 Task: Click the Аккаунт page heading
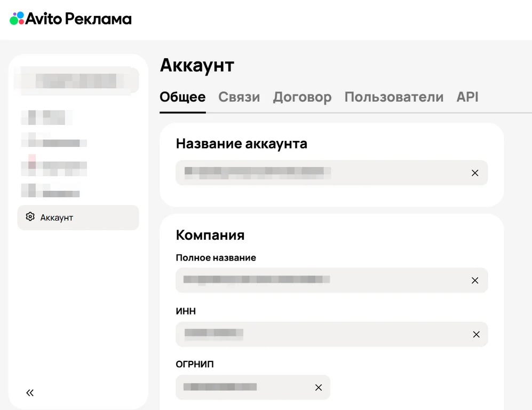pyautogui.click(x=197, y=65)
